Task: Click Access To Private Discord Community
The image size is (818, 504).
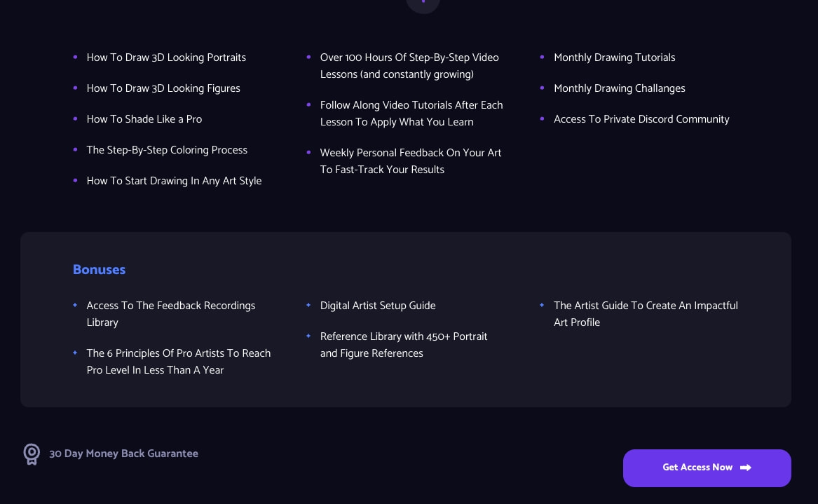Action: click(641, 119)
